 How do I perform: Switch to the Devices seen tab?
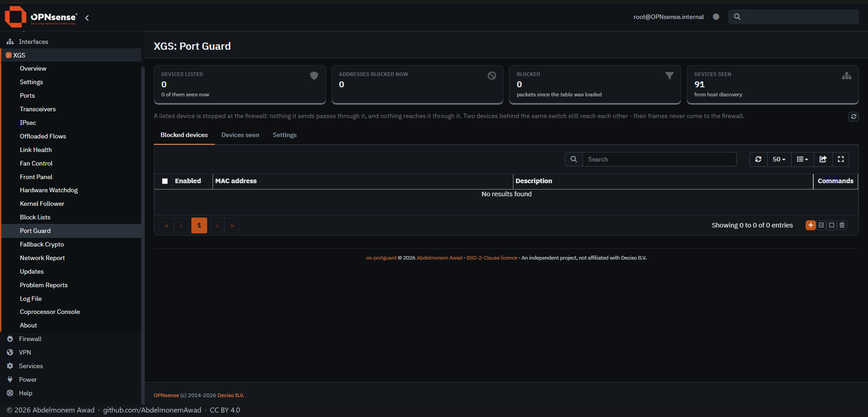(x=240, y=135)
